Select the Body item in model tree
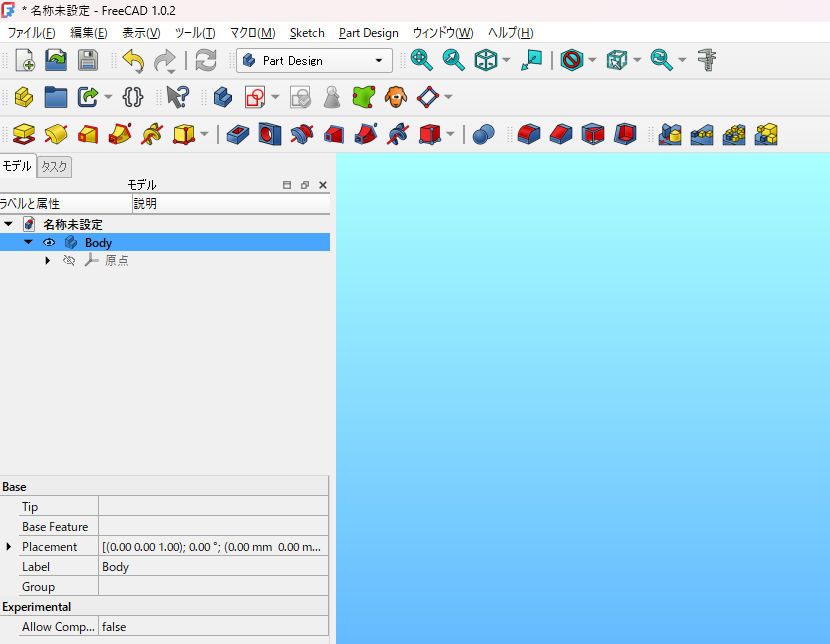Screen dimensions: 830x644 point(98,242)
